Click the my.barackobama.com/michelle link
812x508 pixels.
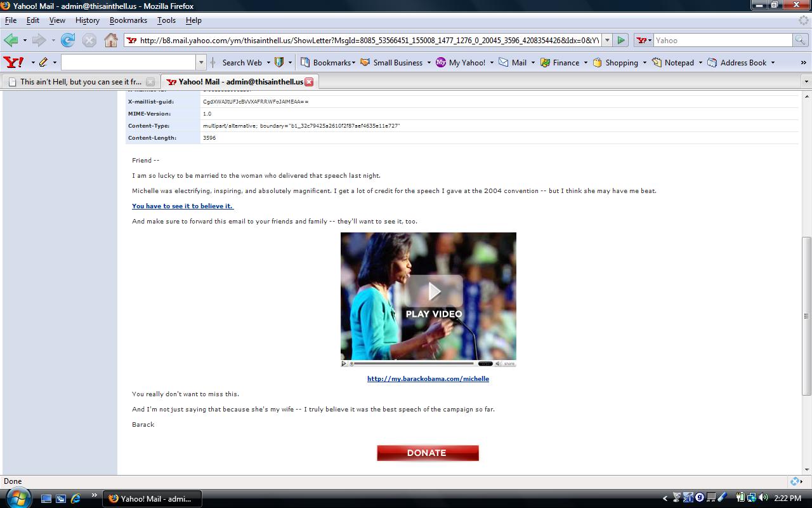(x=428, y=378)
